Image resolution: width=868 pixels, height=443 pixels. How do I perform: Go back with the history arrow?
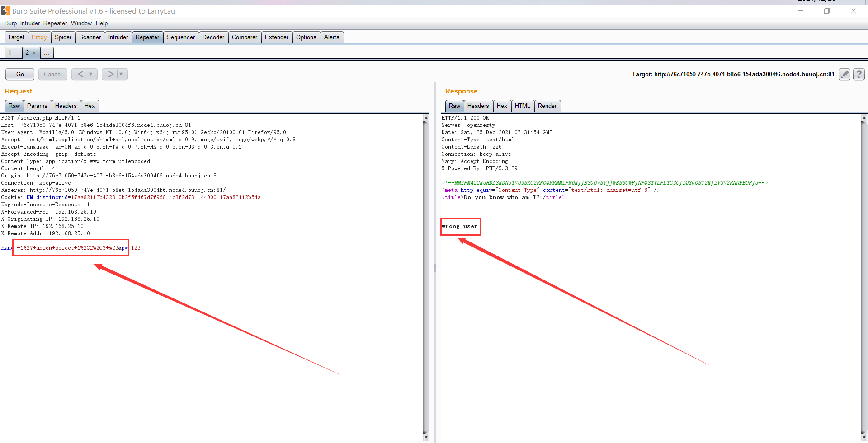coord(80,74)
